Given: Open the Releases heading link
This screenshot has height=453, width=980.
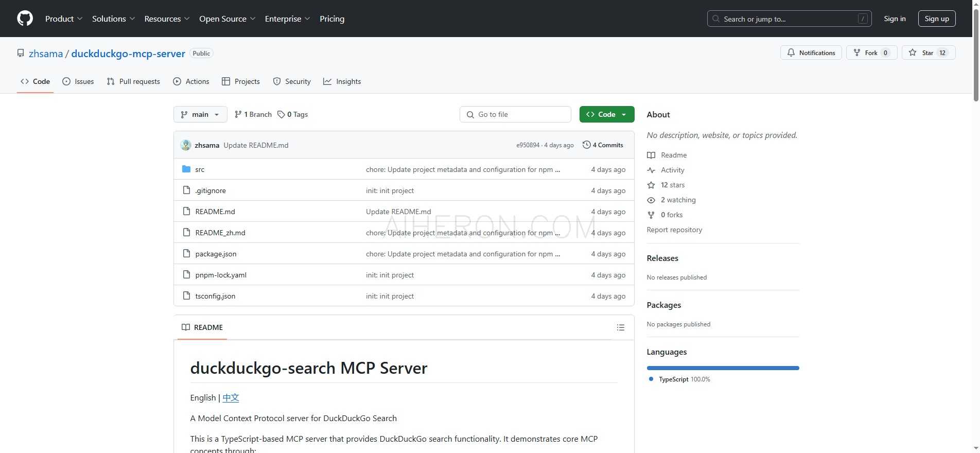Looking at the screenshot, I should point(662,258).
